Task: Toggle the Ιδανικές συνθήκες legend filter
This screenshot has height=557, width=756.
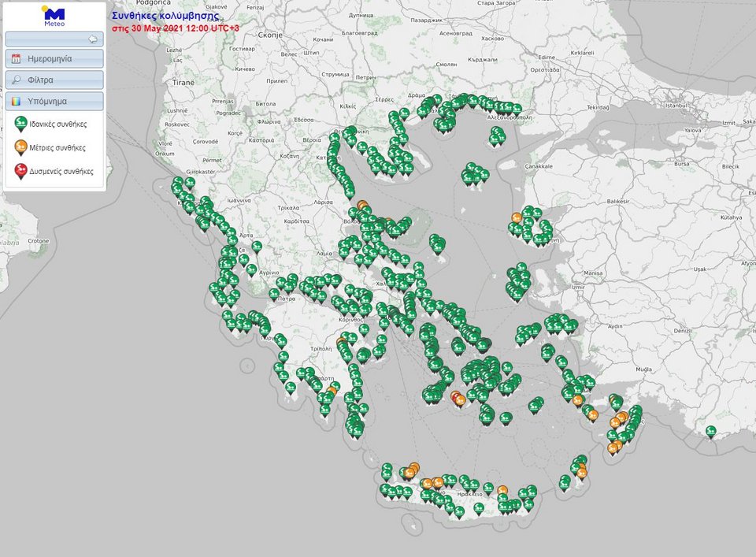Action: click(51, 123)
